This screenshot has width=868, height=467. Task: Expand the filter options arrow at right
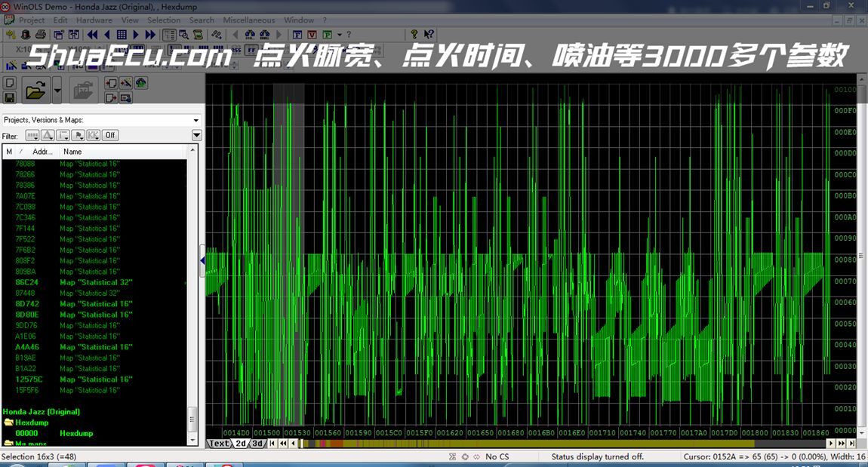pos(197,135)
